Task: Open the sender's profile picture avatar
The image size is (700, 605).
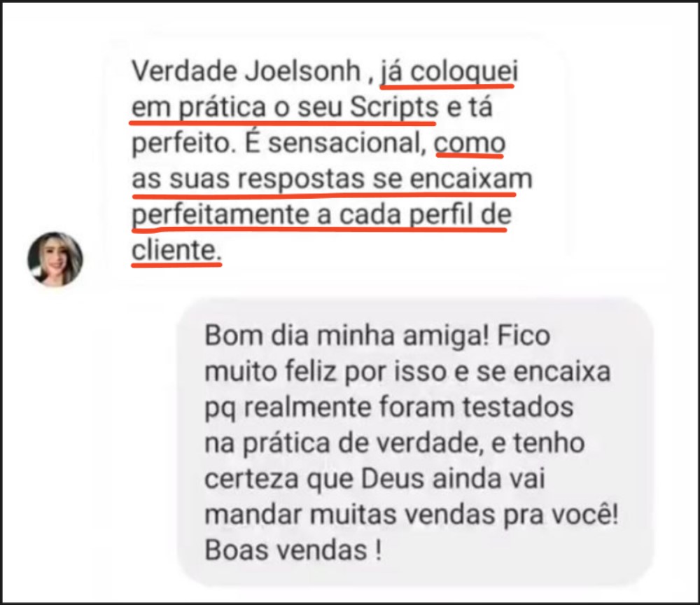Action: (x=55, y=259)
